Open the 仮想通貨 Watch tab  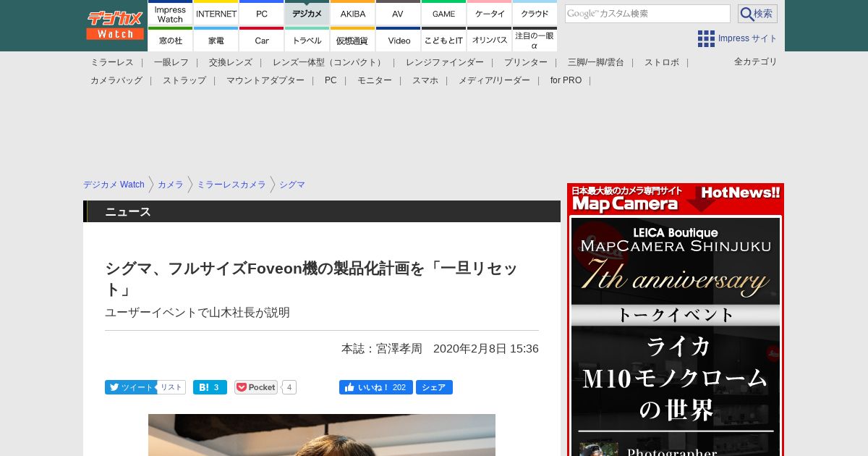(353, 40)
